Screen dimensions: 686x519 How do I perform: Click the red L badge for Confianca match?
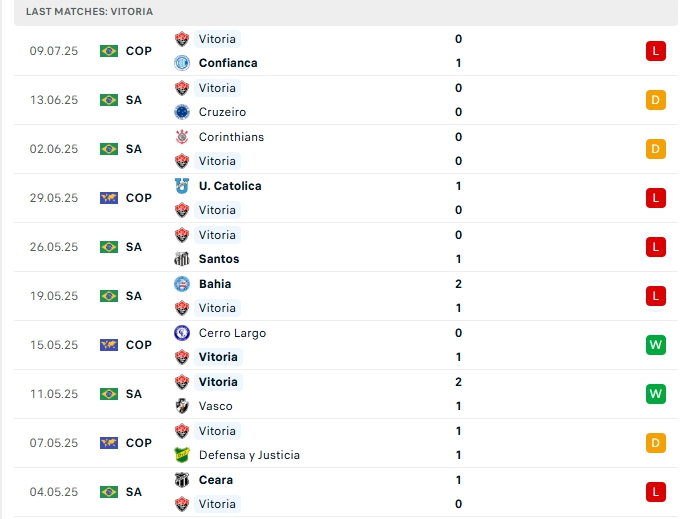(x=656, y=51)
